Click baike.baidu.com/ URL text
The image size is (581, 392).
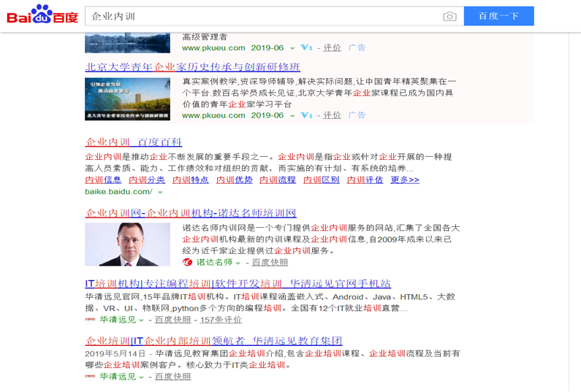pyautogui.click(x=118, y=192)
